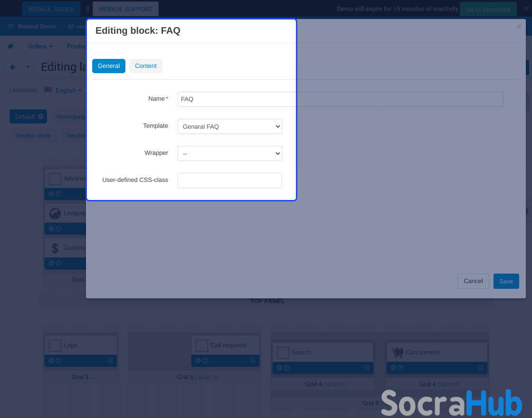Open the caret dropdown next to back arrow

(28, 67)
